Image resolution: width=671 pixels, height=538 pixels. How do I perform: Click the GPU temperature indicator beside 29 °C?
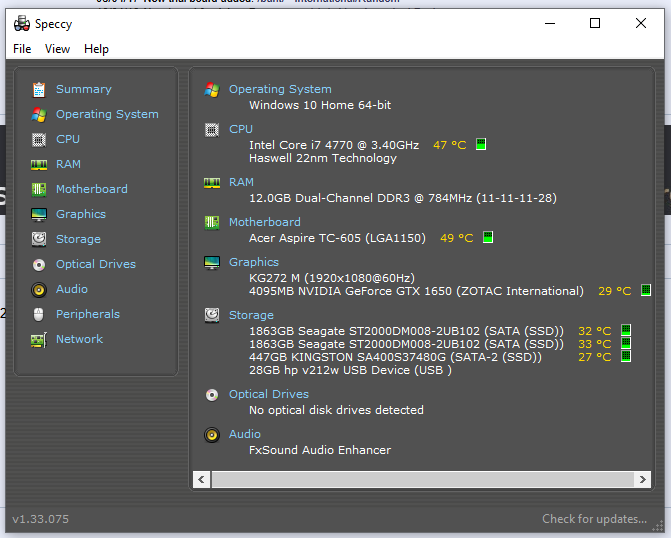646,290
